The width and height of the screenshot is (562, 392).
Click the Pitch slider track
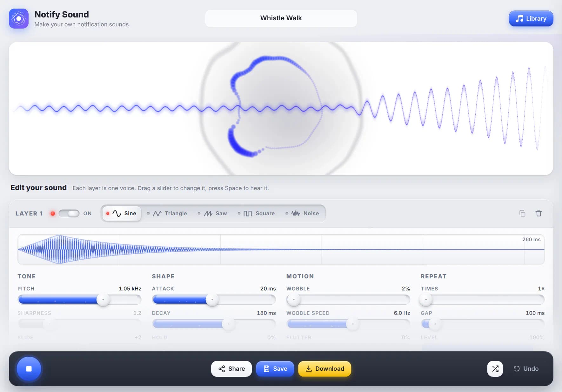79,299
